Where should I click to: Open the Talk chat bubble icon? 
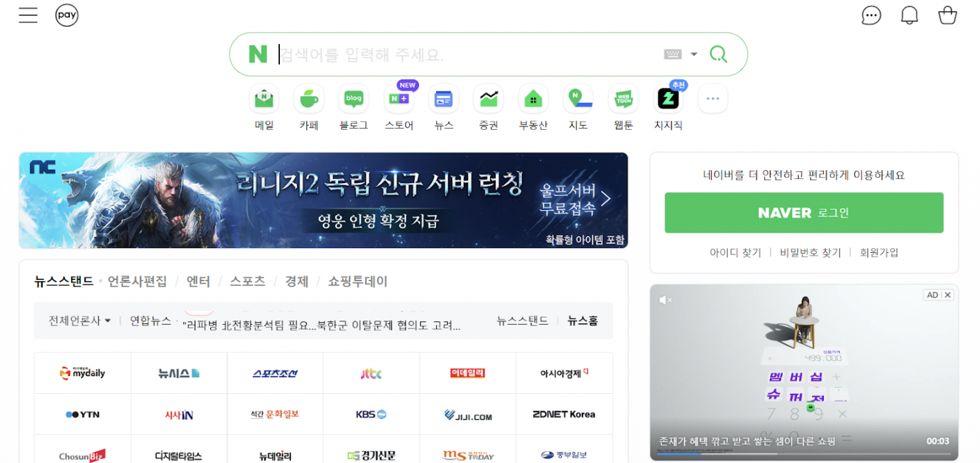pyautogui.click(x=871, y=15)
